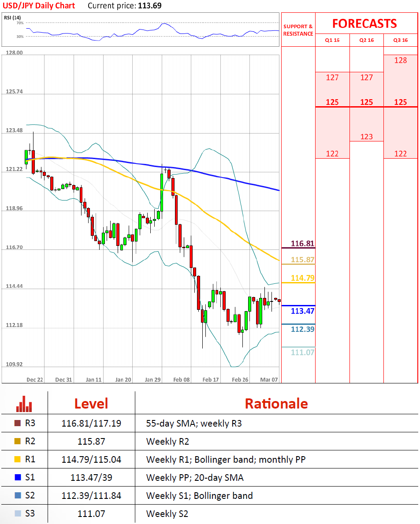Click the Mar 07 date axis label
The height and width of the screenshot is (524, 420).
269,379
